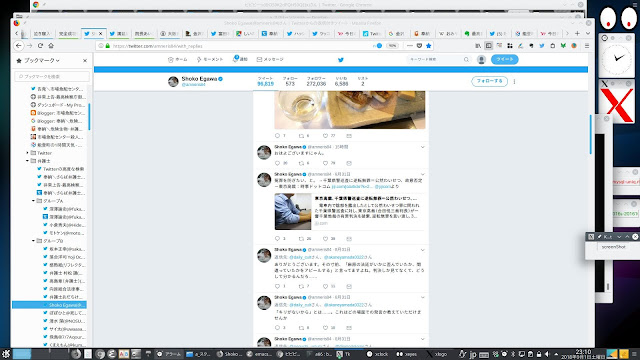Click the Pocket save icon in address bar
Screen dimensions: 640x360
pyautogui.click(x=419, y=46)
